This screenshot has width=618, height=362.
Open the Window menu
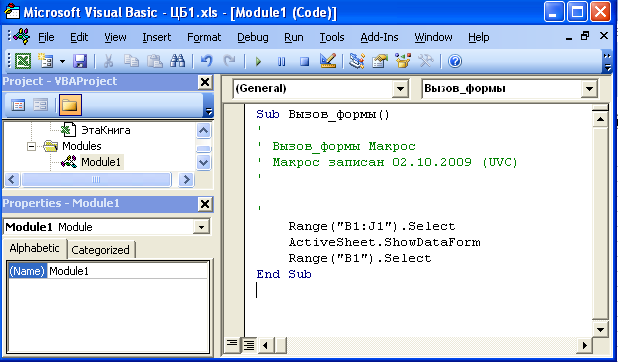(x=434, y=37)
